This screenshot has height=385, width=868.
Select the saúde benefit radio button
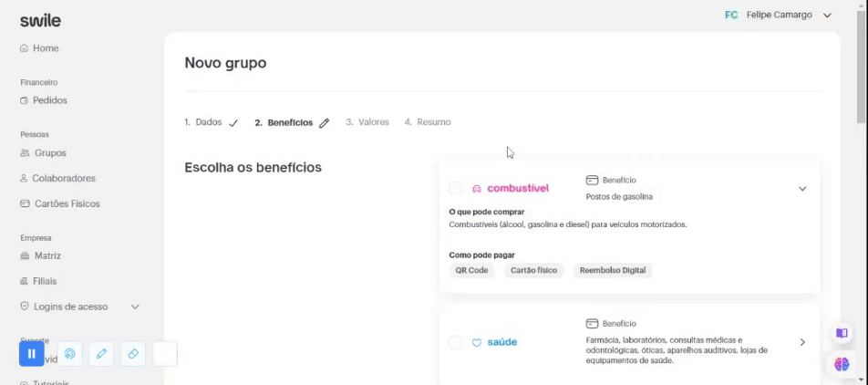pos(456,342)
